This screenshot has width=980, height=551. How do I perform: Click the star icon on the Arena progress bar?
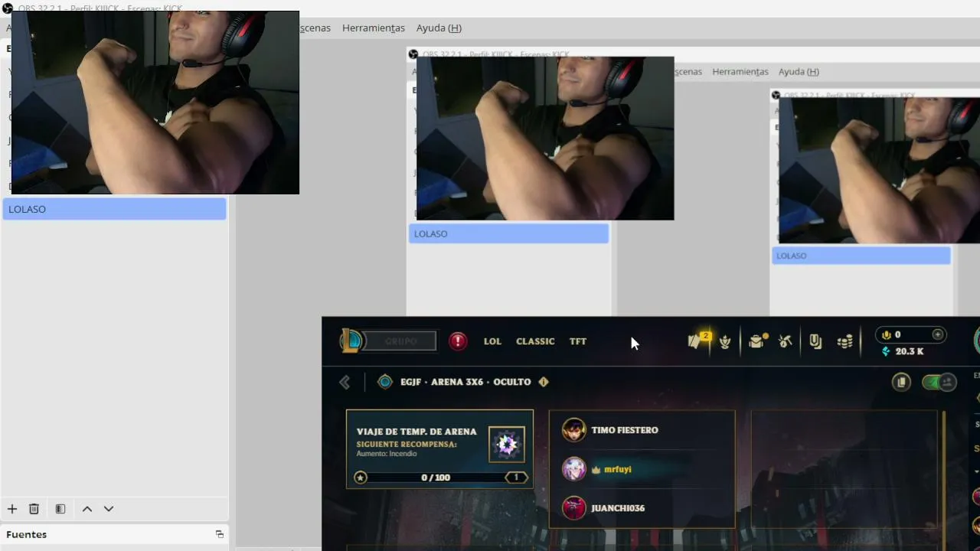tap(361, 478)
